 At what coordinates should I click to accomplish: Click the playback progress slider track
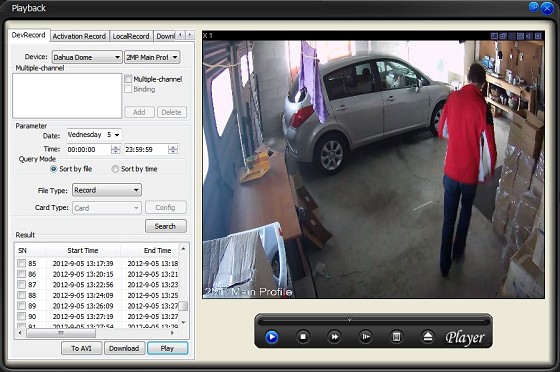(373, 321)
